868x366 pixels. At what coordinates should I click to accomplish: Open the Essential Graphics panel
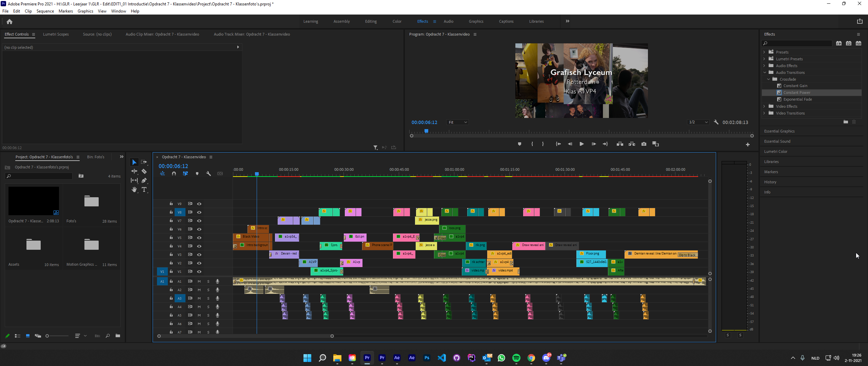(779, 131)
